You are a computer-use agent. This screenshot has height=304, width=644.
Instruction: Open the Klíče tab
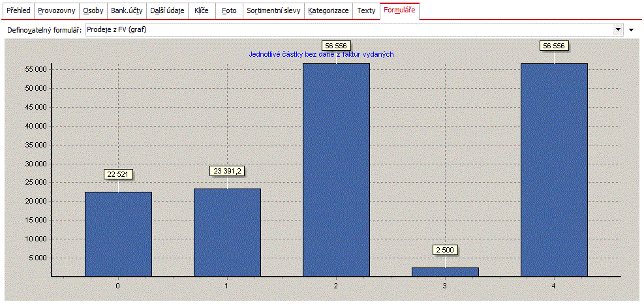pyautogui.click(x=202, y=10)
